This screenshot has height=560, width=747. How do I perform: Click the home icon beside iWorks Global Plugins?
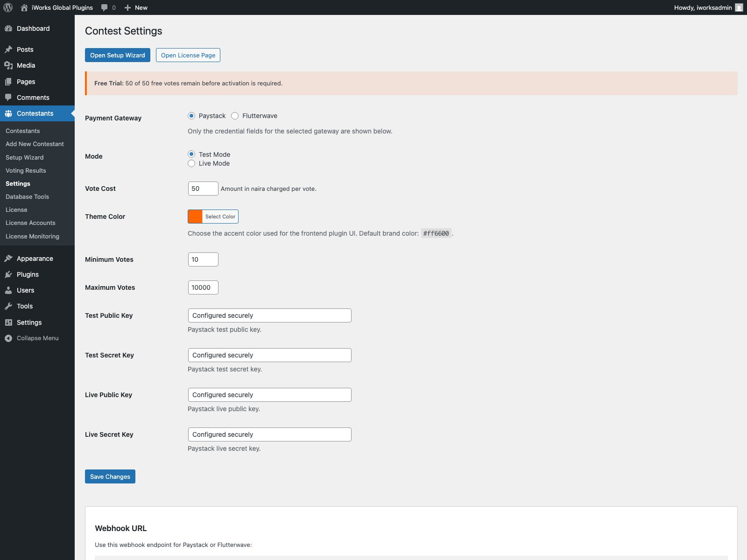(x=24, y=7)
